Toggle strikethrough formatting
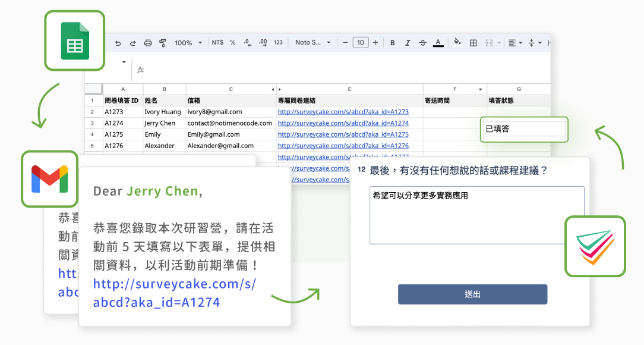Viewport: 644px width, 345px height. pyautogui.click(x=422, y=43)
